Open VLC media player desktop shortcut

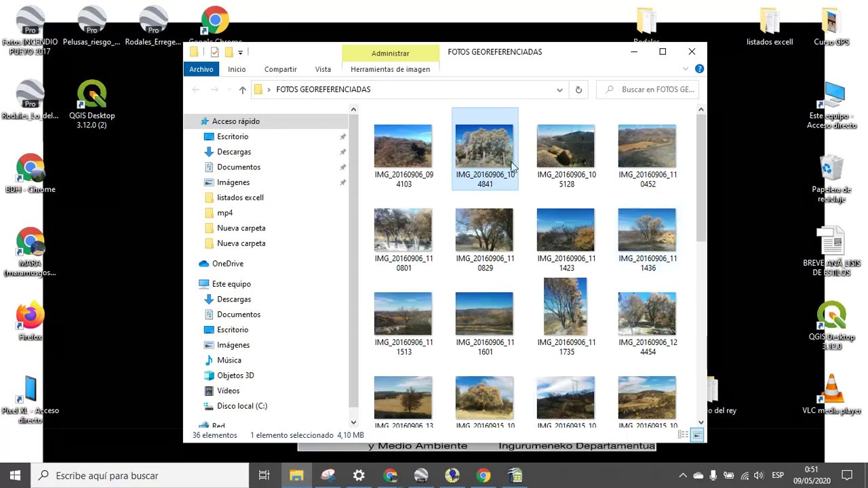point(832,394)
